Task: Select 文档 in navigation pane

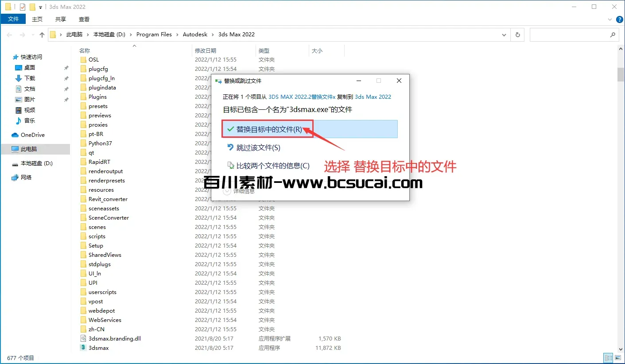Action: 30,89
